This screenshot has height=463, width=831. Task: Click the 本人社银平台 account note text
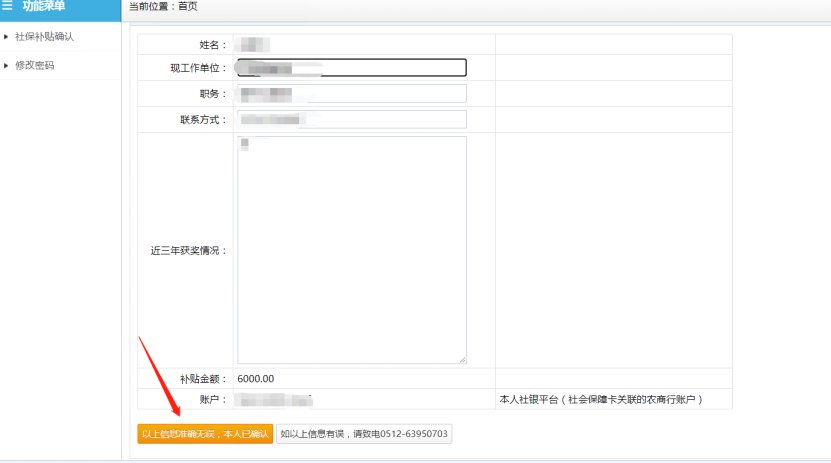[x=602, y=400]
